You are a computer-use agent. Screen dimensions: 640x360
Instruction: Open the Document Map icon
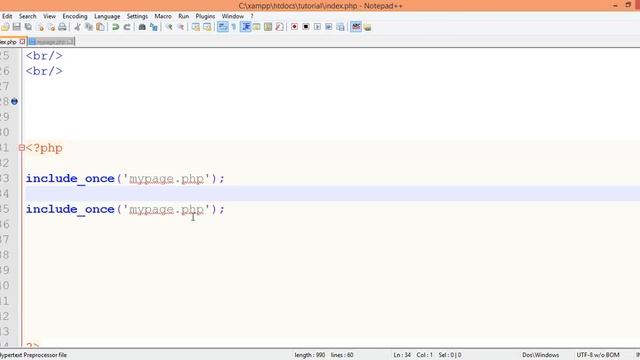pos(268,27)
